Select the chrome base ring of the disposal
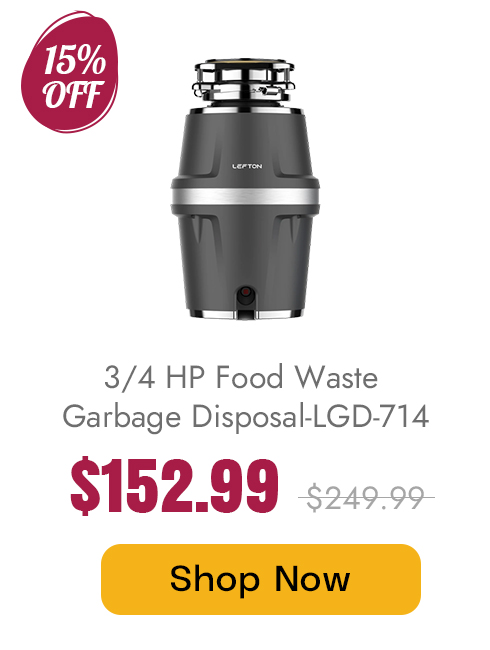 click(245, 315)
